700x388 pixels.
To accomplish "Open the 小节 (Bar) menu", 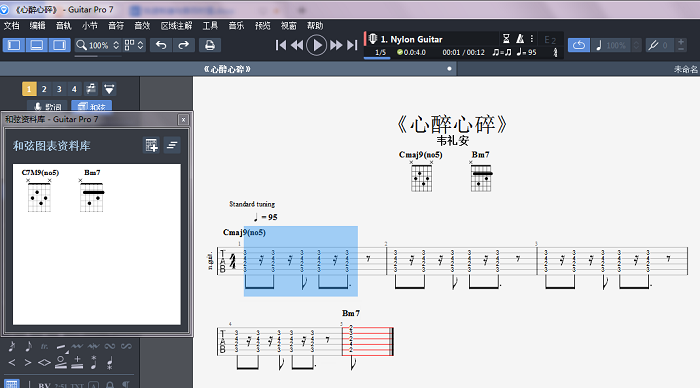I will pyautogui.click(x=90, y=26).
